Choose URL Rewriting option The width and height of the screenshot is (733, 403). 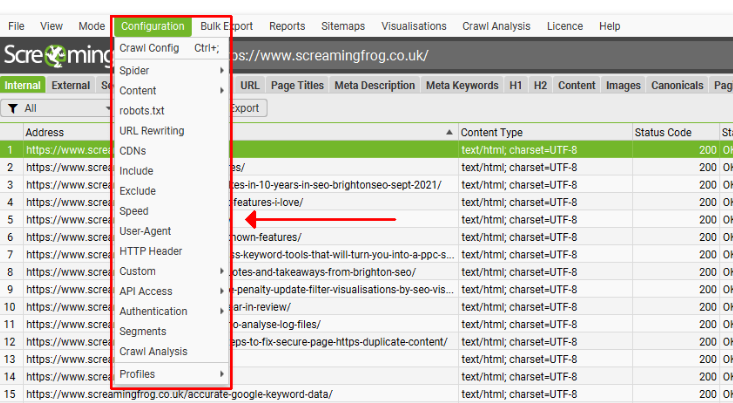tap(171, 131)
